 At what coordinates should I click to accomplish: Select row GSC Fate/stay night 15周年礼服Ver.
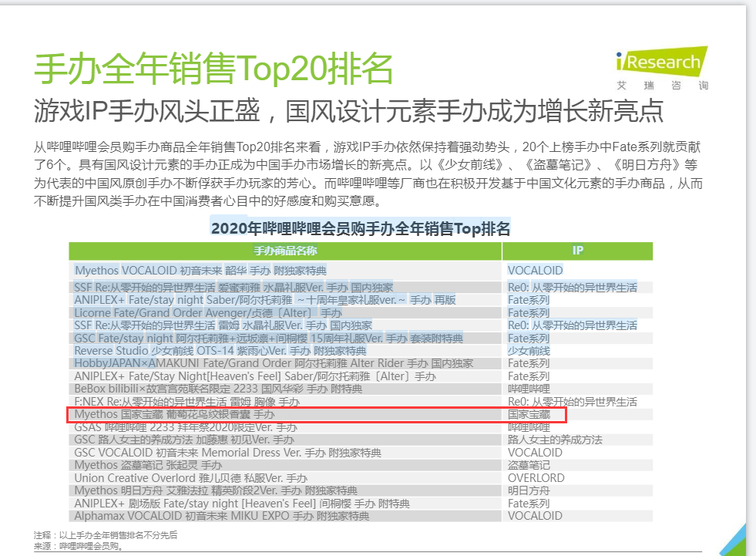[x=361, y=339]
